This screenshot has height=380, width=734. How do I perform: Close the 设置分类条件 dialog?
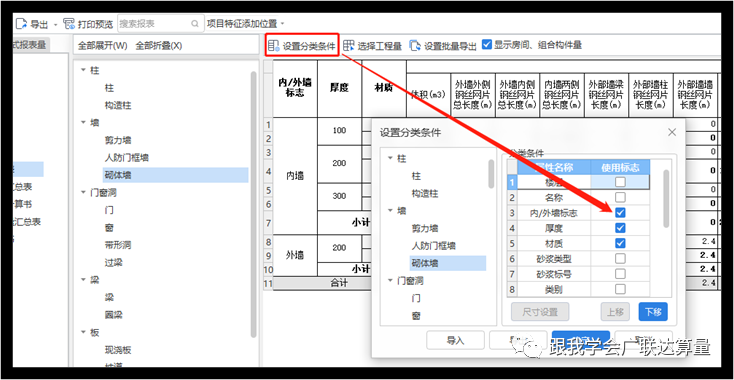pyautogui.click(x=672, y=132)
